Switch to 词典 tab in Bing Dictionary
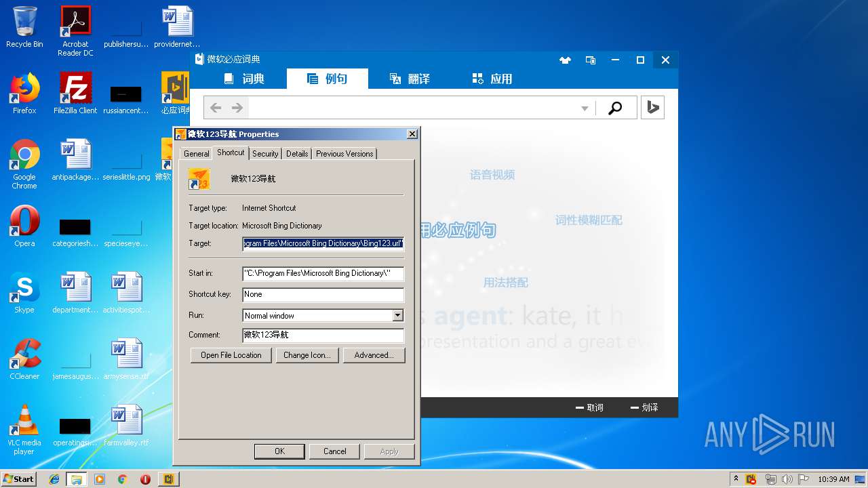This screenshot has height=488, width=868. click(245, 79)
